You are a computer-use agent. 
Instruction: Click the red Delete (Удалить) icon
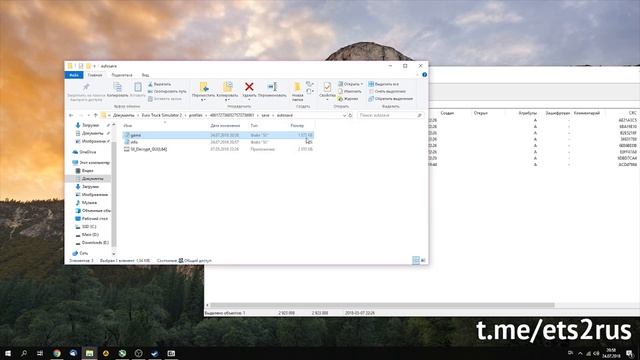pos(249,87)
